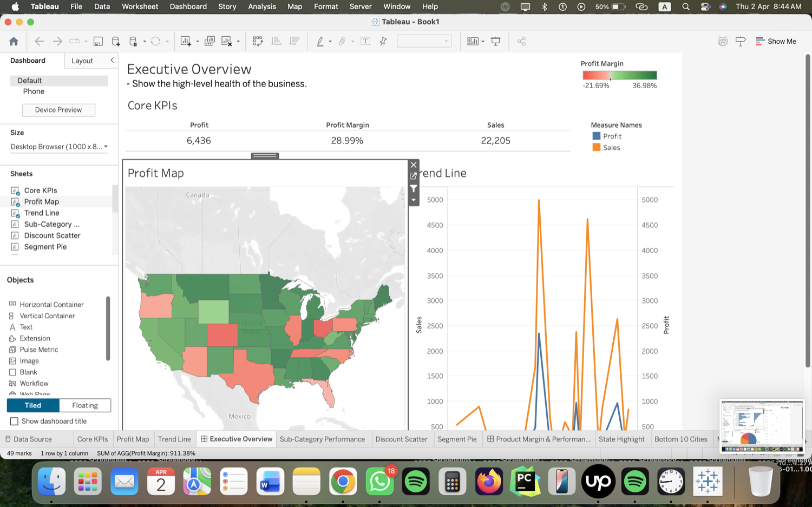Use the Profit Map as filter icon
This screenshot has width=812, height=507.
click(x=414, y=188)
